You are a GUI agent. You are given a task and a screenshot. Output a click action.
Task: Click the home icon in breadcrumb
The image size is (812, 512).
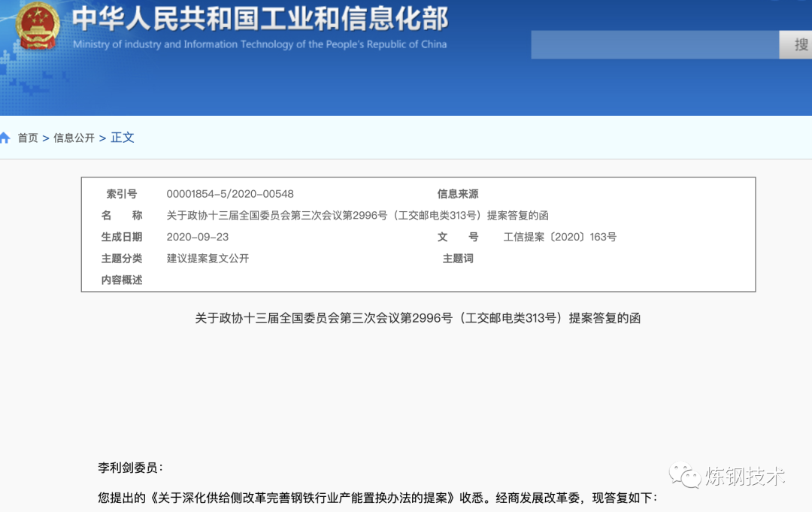[5, 138]
